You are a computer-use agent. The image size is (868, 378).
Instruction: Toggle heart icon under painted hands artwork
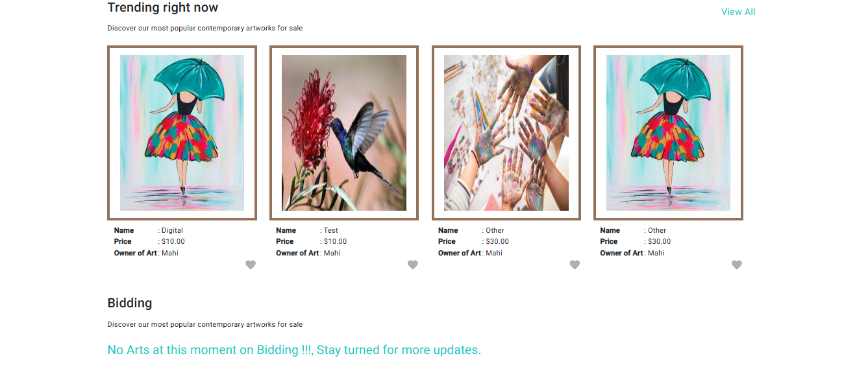575,265
